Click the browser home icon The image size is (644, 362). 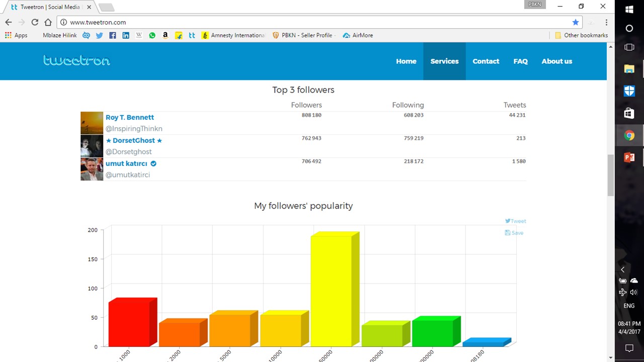pos(48,22)
